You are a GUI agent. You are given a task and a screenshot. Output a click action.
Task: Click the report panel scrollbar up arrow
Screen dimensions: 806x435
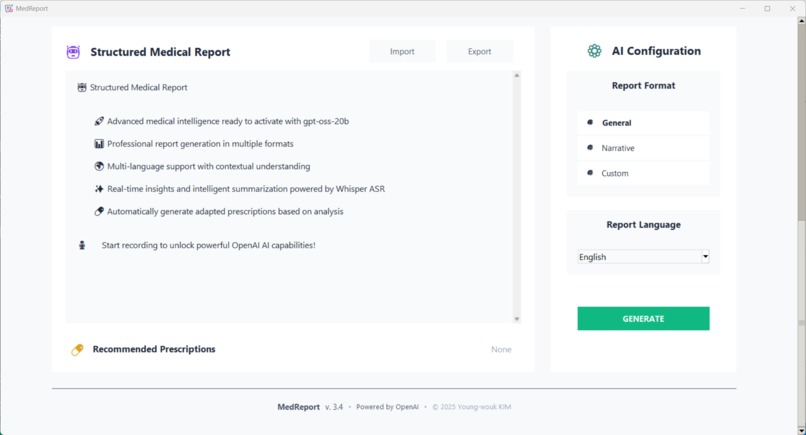pos(517,76)
